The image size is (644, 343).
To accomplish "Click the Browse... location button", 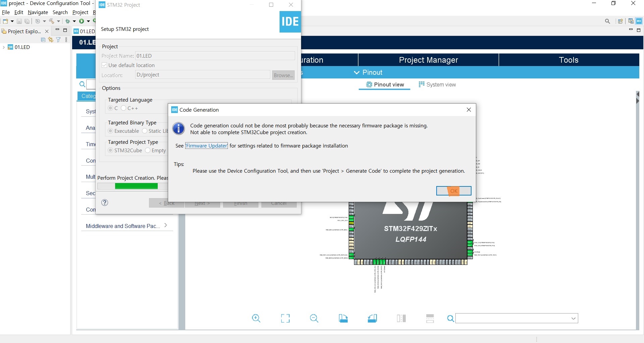I will point(283,75).
